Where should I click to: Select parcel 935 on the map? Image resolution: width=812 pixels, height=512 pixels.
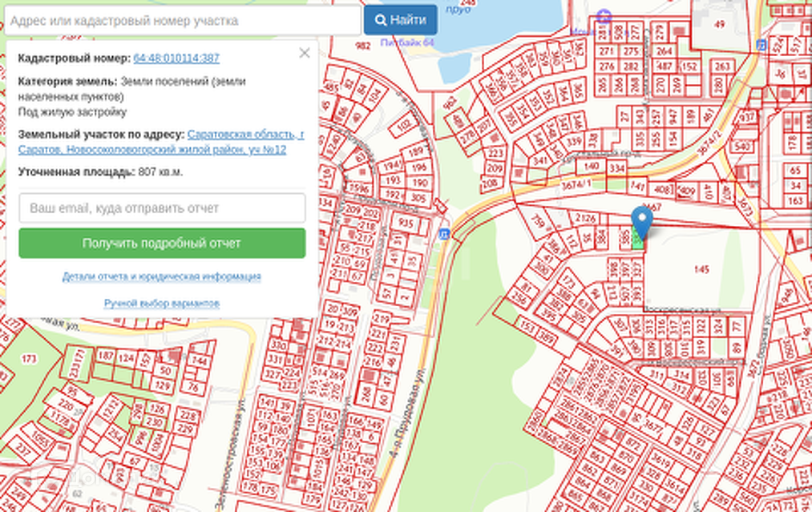[x=407, y=223]
